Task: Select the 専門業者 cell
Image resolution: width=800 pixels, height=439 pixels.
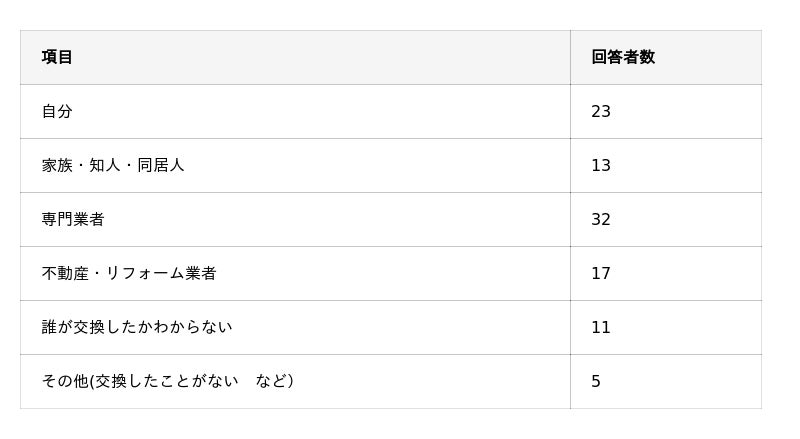Action: [73, 219]
